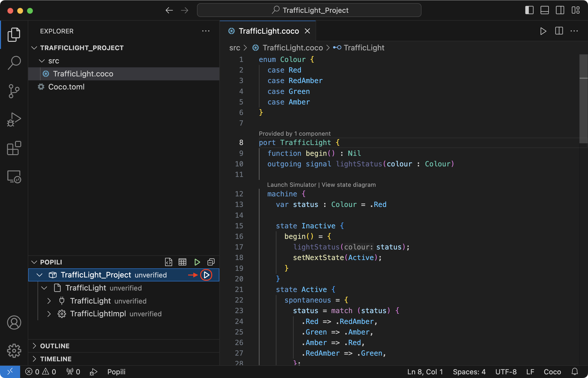Image resolution: width=588 pixels, height=378 pixels.
Task: Click the Launch Simulator code lens
Action: pyautogui.click(x=292, y=185)
